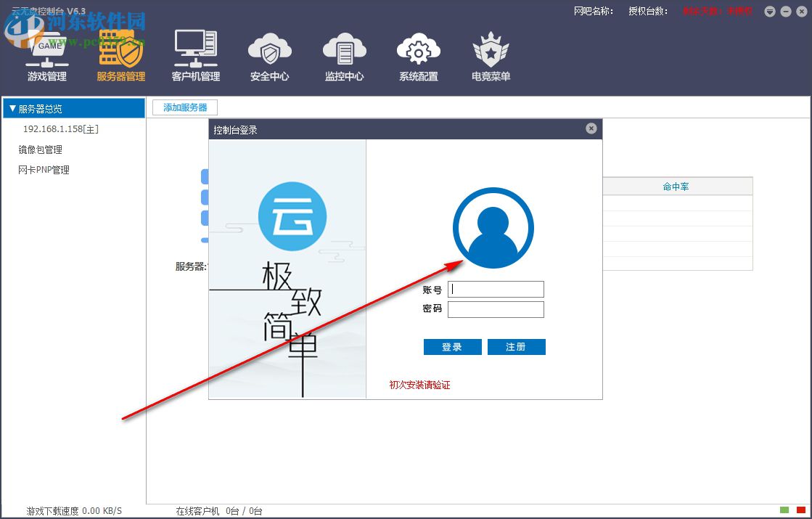Click the 云 cloud logo illustration
The image size is (812, 519).
[x=292, y=216]
